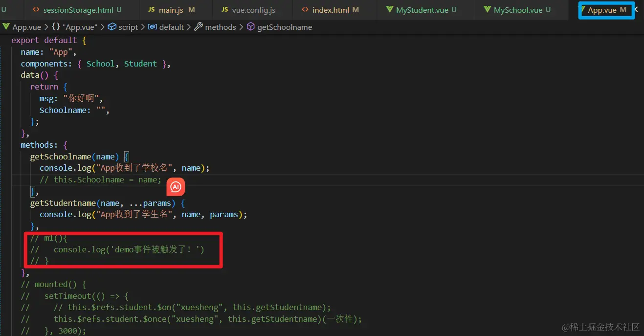Click the "data() {" line
The image size is (644, 336).
coord(39,75)
